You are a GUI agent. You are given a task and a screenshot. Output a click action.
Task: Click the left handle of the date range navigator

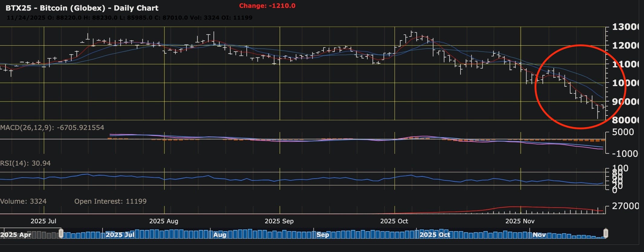[61, 234]
